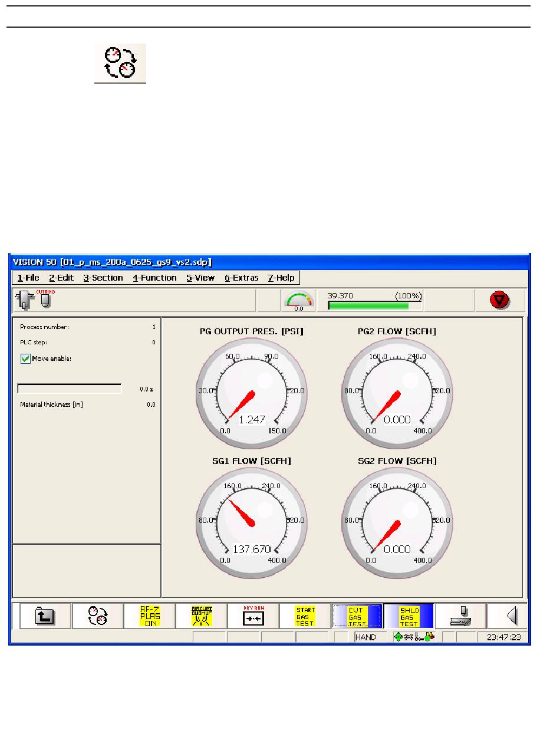The image size is (560, 747).
Task: Click the HAND mode status bar field
Action: pyautogui.click(x=370, y=637)
